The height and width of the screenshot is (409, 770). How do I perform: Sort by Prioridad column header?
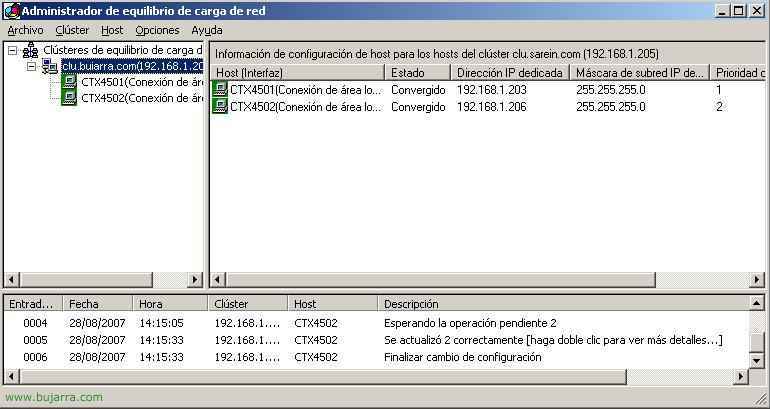(x=738, y=73)
